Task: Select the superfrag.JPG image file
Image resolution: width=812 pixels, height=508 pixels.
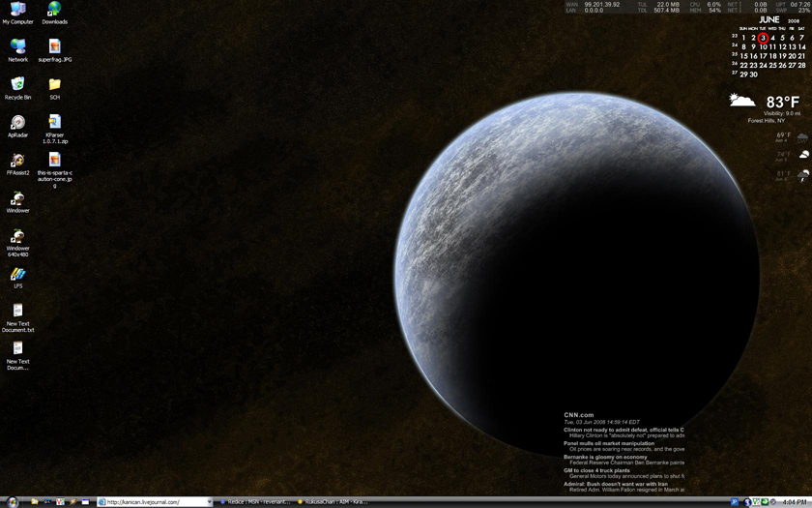Action: click(54, 47)
